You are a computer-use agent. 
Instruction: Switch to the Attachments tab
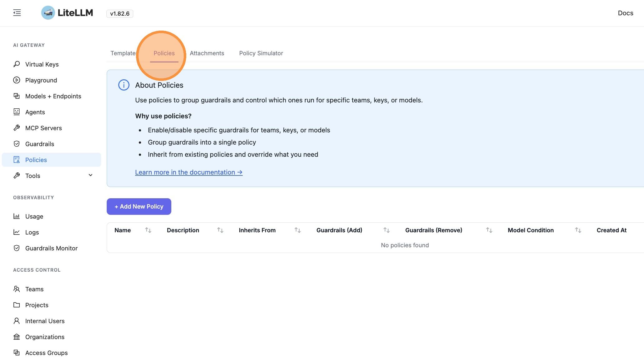click(207, 53)
